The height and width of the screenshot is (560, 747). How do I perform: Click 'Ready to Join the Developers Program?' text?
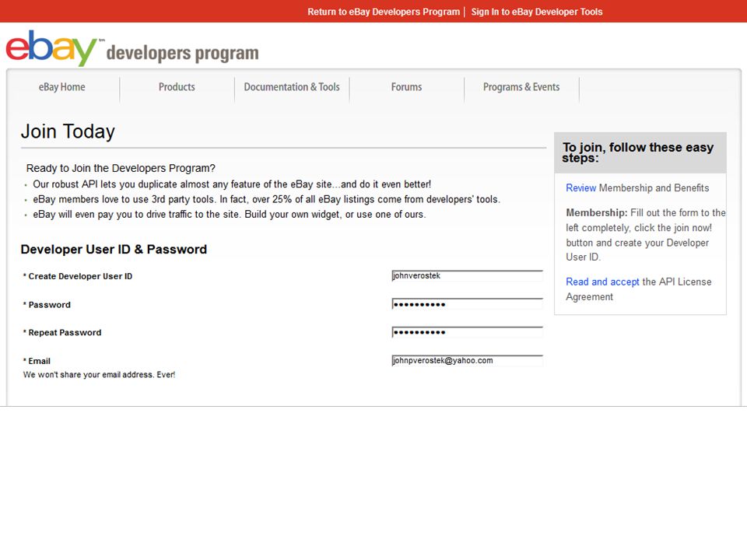tap(121, 168)
